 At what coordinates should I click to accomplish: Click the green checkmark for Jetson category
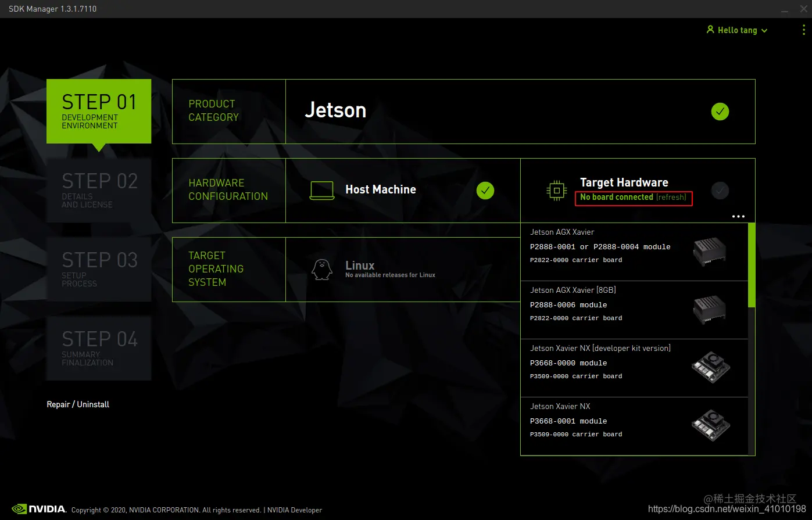click(x=720, y=112)
